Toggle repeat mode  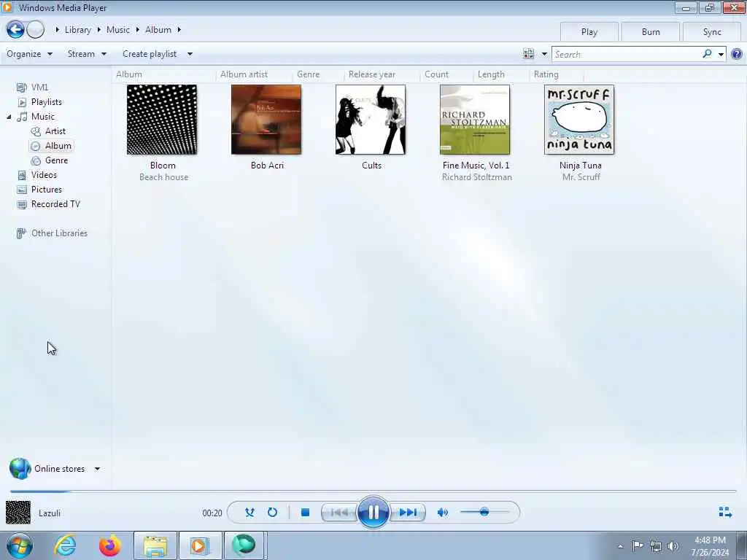[x=273, y=513]
